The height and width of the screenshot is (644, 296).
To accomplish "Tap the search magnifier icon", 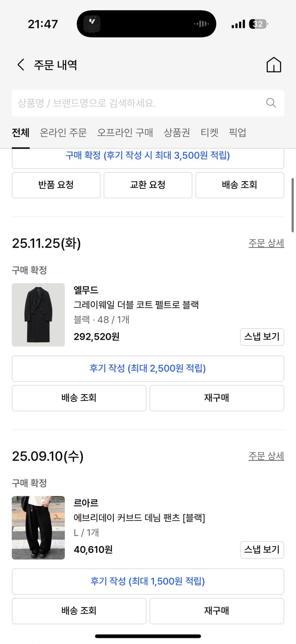I will (271, 103).
